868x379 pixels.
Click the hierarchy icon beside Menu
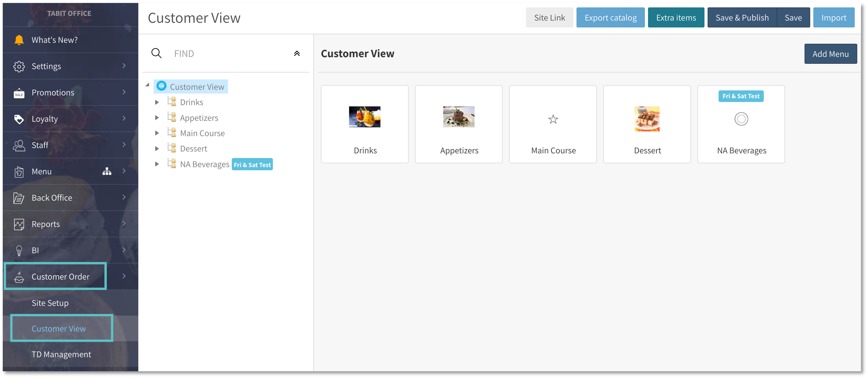pos(107,172)
